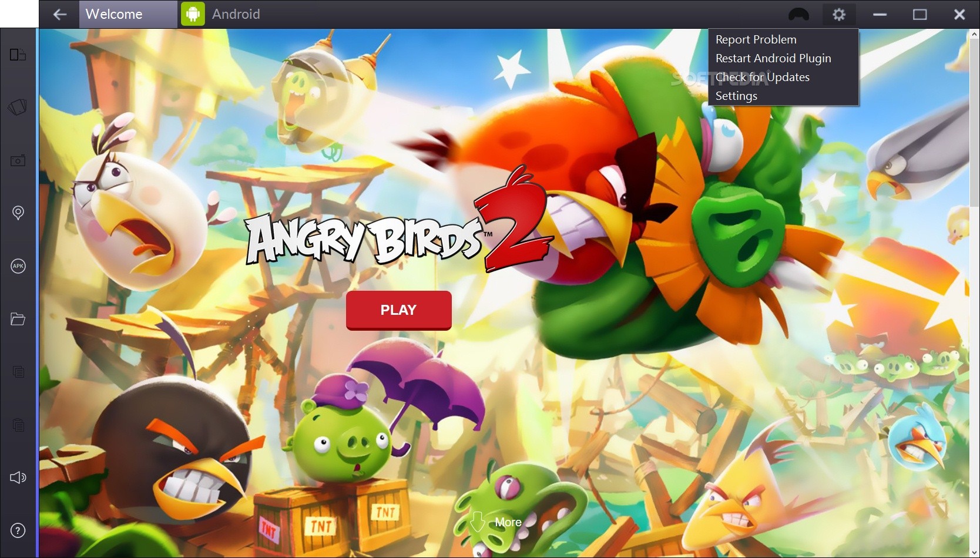Toggle screen orientation in the sidebar
Image resolution: width=980 pixels, height=558 pixels.
18,55
